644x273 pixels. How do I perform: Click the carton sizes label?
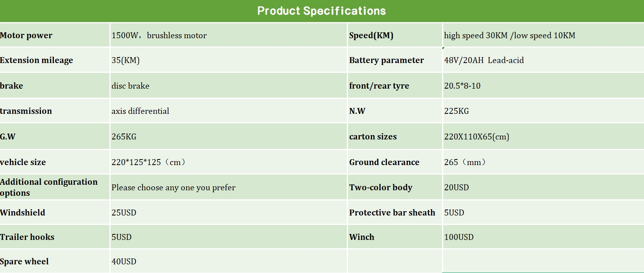(x=373, y=137)
